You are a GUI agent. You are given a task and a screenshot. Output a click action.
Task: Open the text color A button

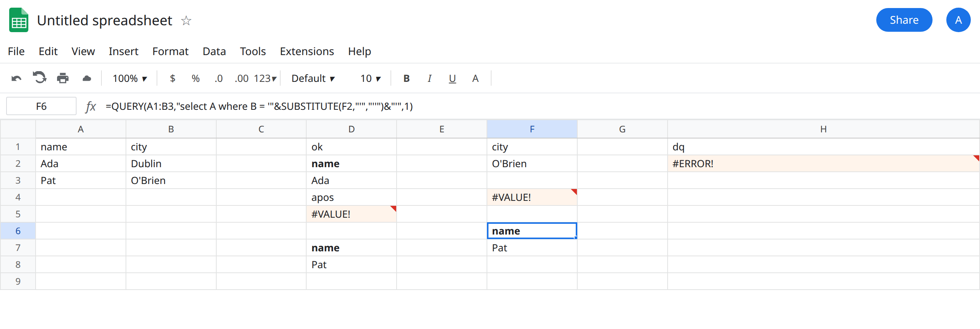pyautogui.click(x=475, y=78)
